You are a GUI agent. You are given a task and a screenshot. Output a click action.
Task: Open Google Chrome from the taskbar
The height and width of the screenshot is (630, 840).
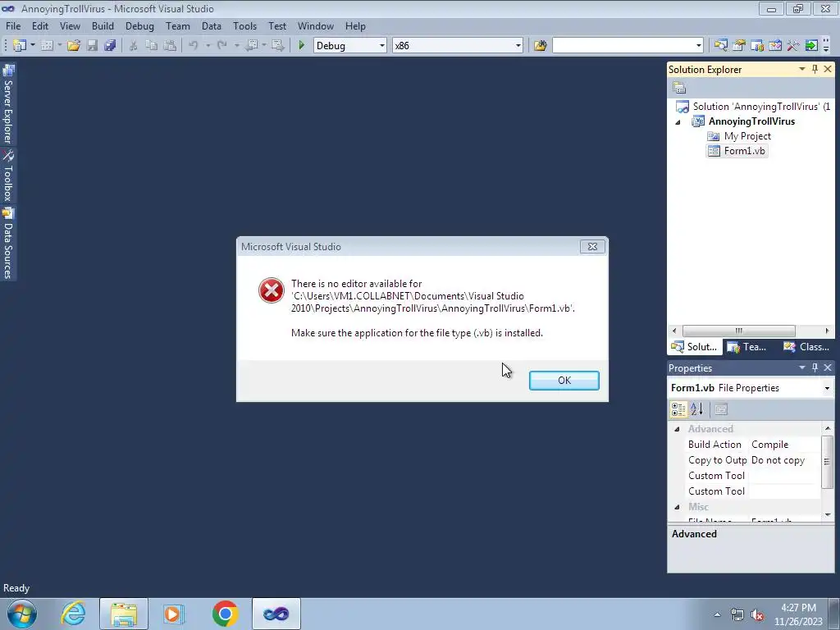point(225,614)
